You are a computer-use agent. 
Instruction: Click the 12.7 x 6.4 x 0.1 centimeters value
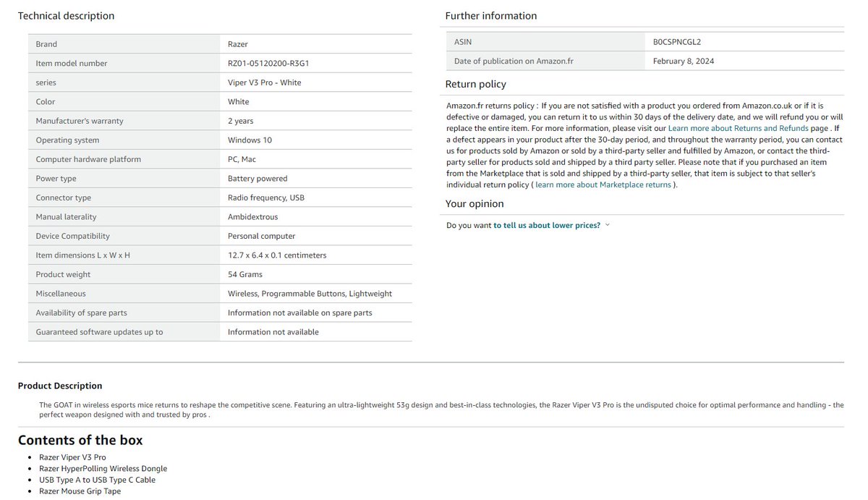point(277,255)
